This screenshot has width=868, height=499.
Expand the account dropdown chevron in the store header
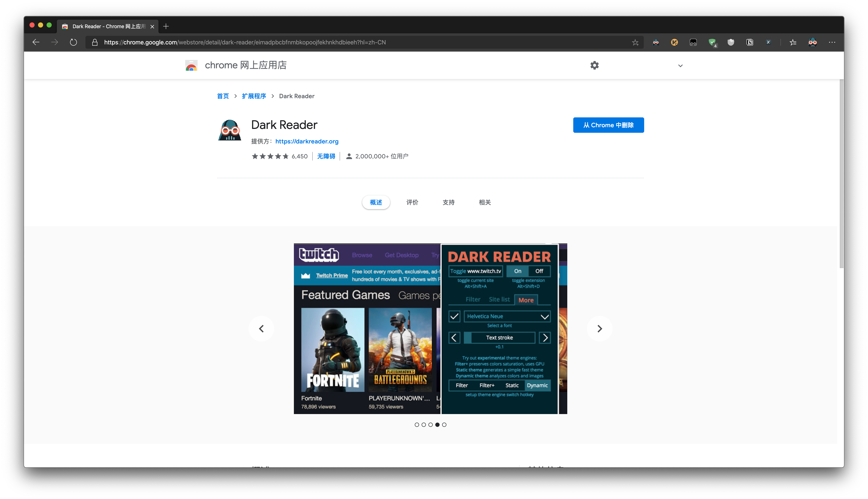click(680, 66)
